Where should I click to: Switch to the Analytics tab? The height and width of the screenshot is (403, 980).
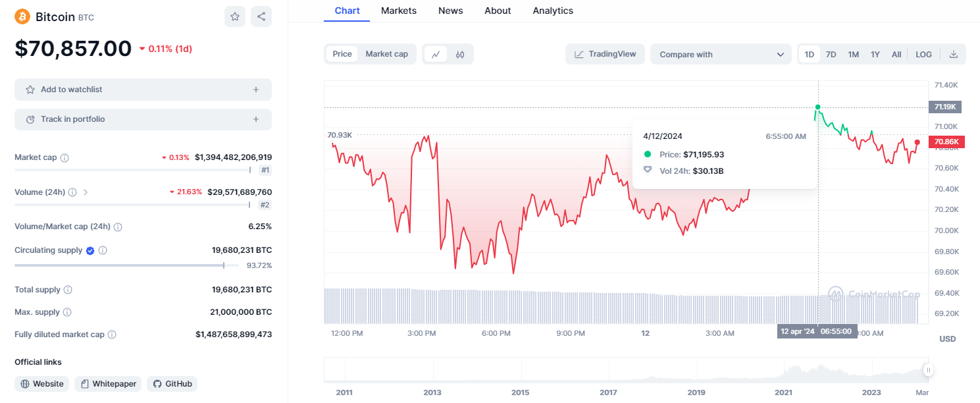pos(553,11)
